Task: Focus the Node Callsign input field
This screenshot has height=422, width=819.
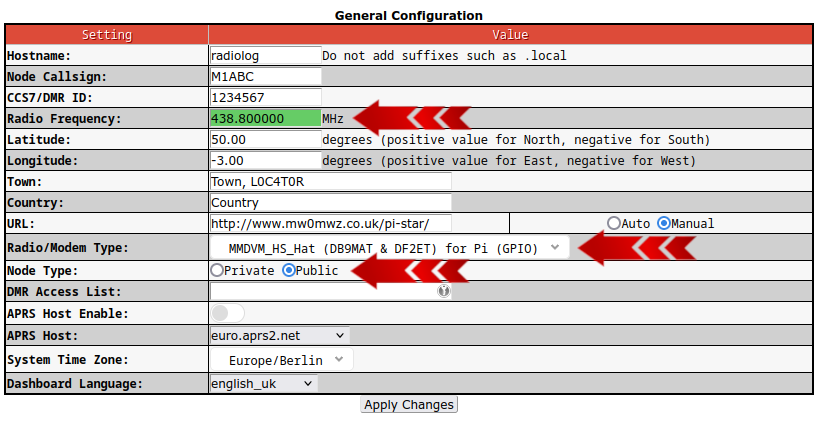Action: [265, 76]
